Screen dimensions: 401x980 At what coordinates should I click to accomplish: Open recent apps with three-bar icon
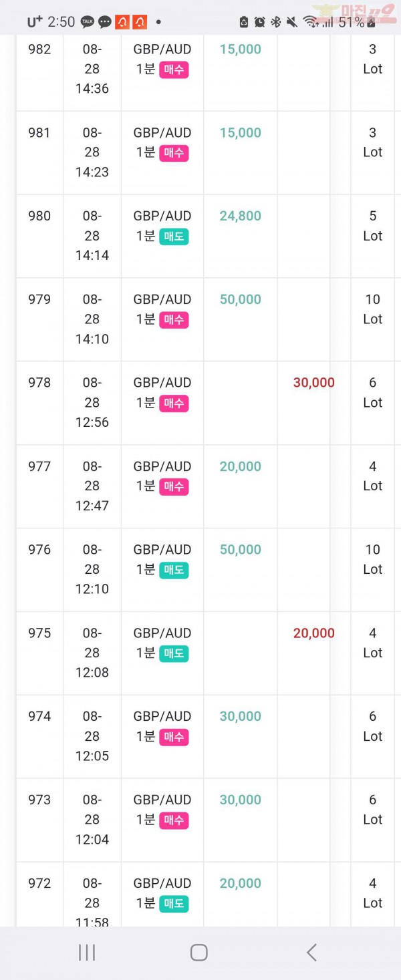click(x=87, y=952)
